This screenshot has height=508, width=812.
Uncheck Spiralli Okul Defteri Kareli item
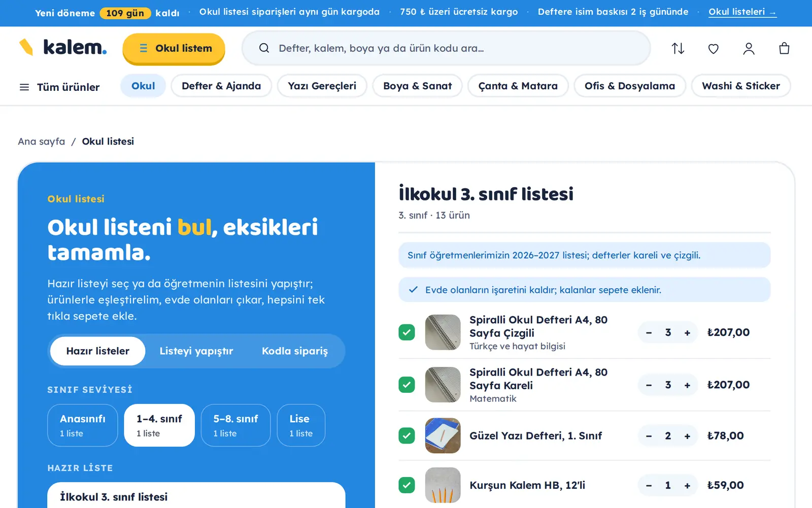[407, 385]
